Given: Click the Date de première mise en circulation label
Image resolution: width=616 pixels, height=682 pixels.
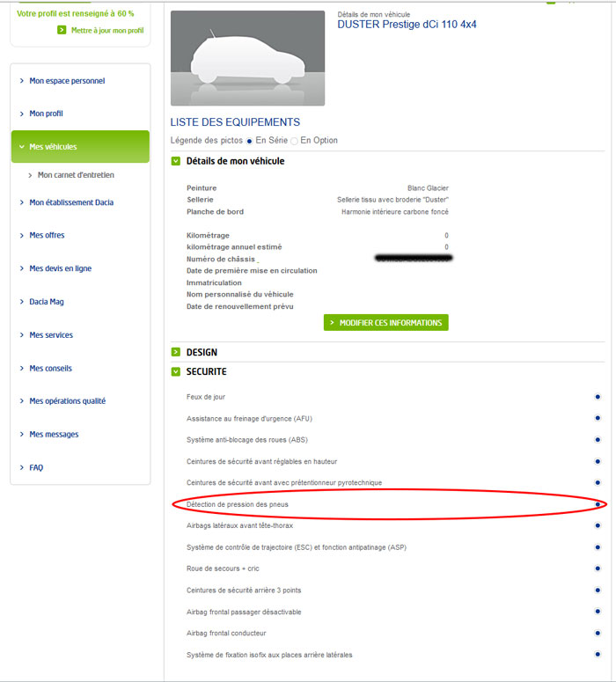Looking at the screenshot, I should coord(252,270).
